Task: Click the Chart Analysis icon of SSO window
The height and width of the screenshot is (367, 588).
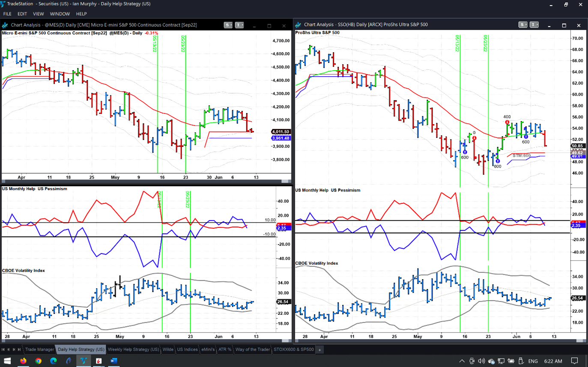Action: coord(298,25)
